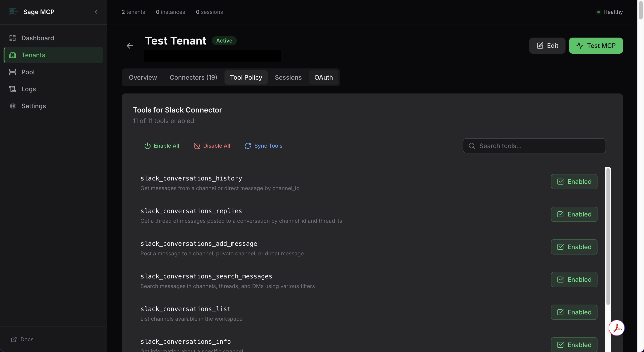This screenshot has width=644, height=352.
Task: Focus the Search tools field
Action: point(534,146)
